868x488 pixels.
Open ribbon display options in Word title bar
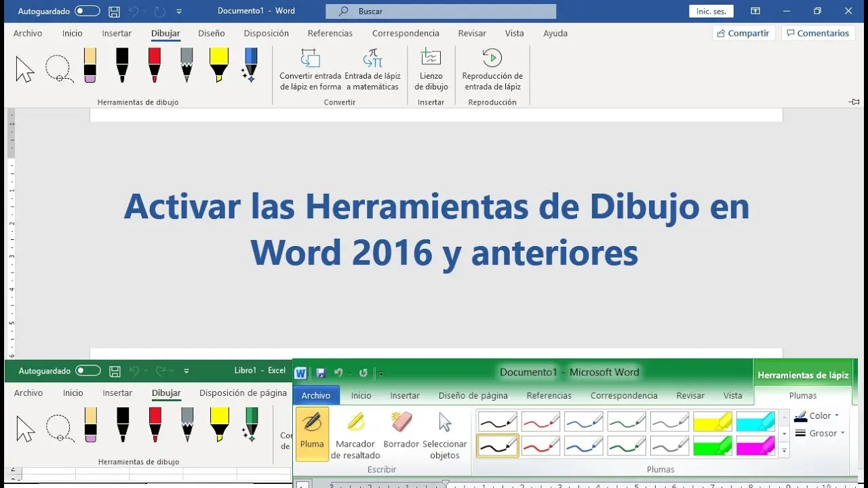[x=755, y=12]
